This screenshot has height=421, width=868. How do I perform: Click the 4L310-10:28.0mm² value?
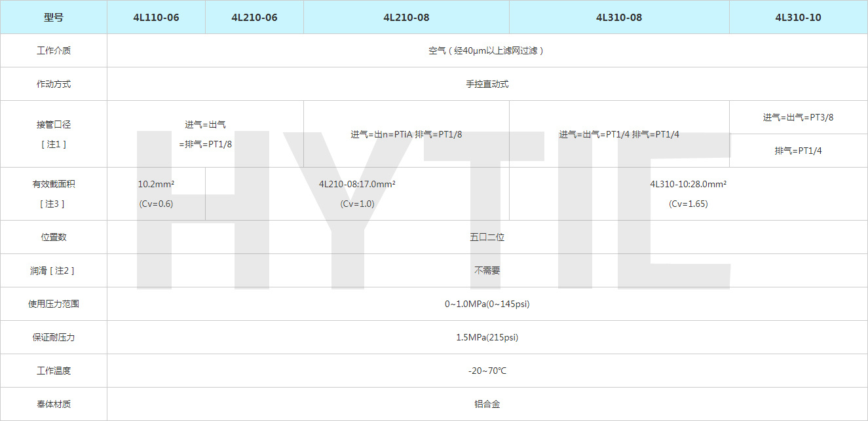coord(689,184)
